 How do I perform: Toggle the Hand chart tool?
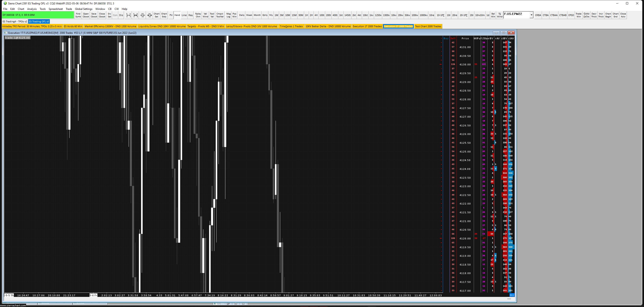(177, 15)
